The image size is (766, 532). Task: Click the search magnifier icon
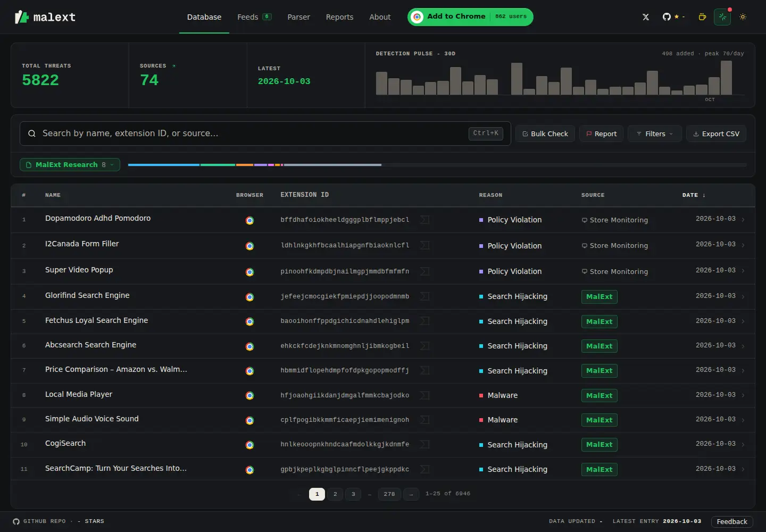[x=32, y=134]
